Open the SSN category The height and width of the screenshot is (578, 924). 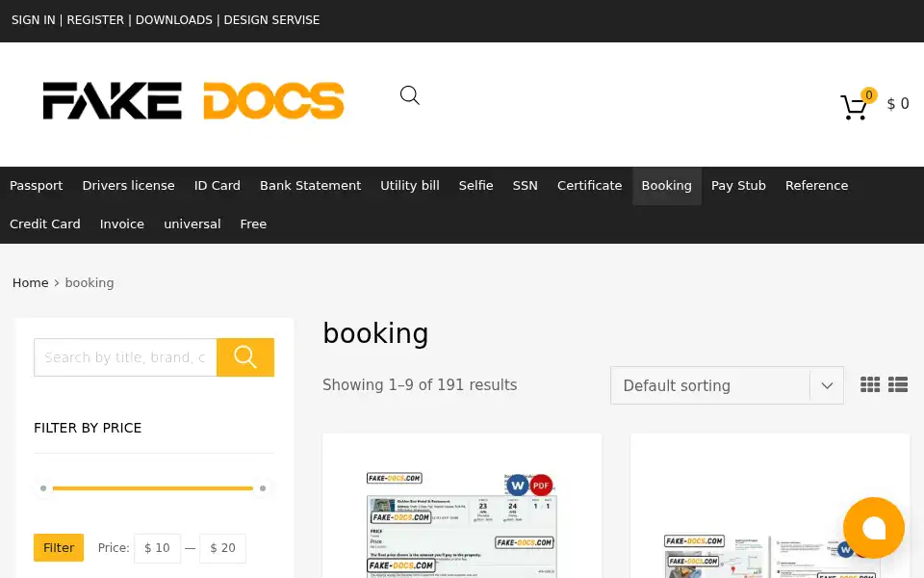(526, 185)
